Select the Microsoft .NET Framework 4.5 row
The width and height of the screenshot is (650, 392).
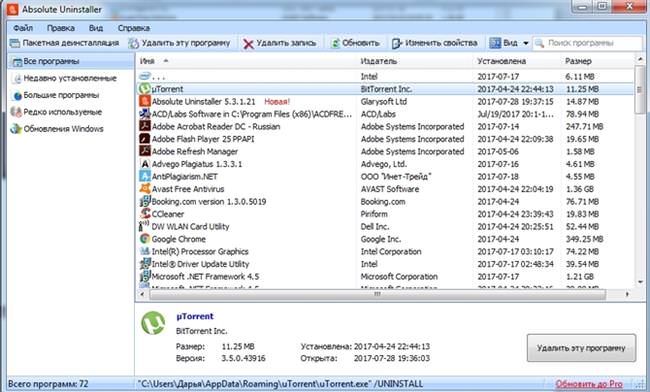point(385,276)
